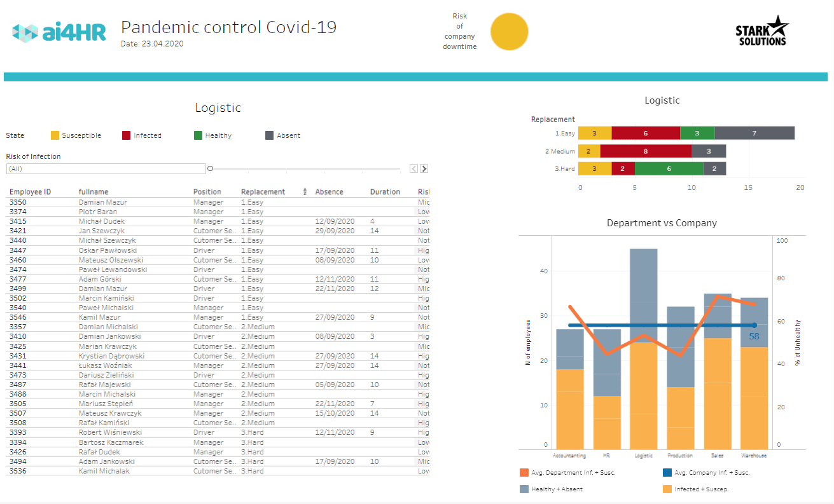Image resolution: width=834 pixels, height=504 pixels.
Task: Select the Employee ID column header
Action: [x=30, y=192]
